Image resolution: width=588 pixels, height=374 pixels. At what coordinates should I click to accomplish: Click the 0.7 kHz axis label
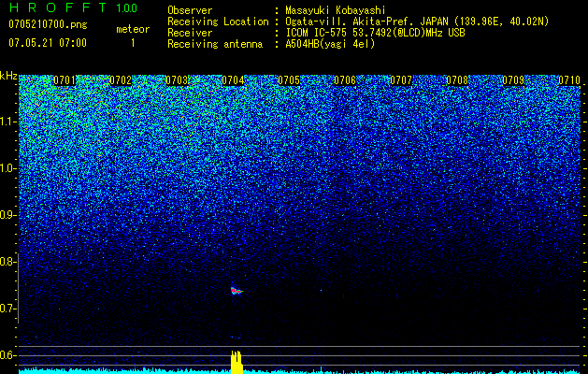7,309
